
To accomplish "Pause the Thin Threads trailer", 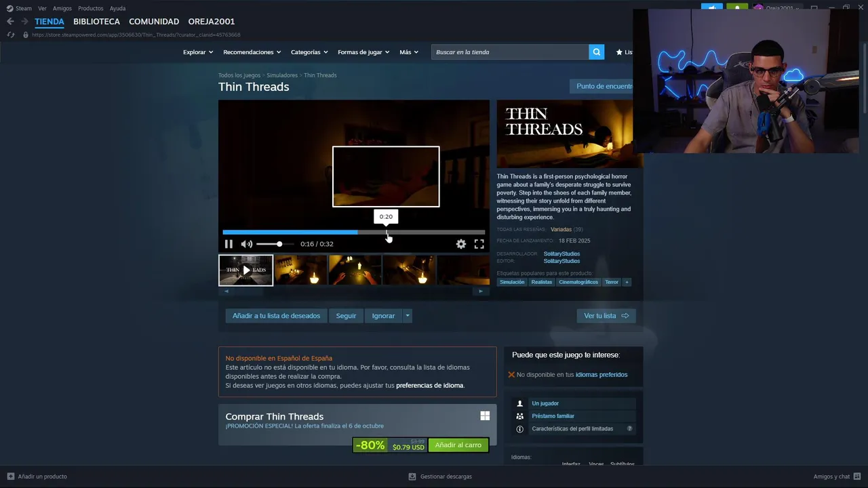I will pyautogui.click(x=229, y=244).
